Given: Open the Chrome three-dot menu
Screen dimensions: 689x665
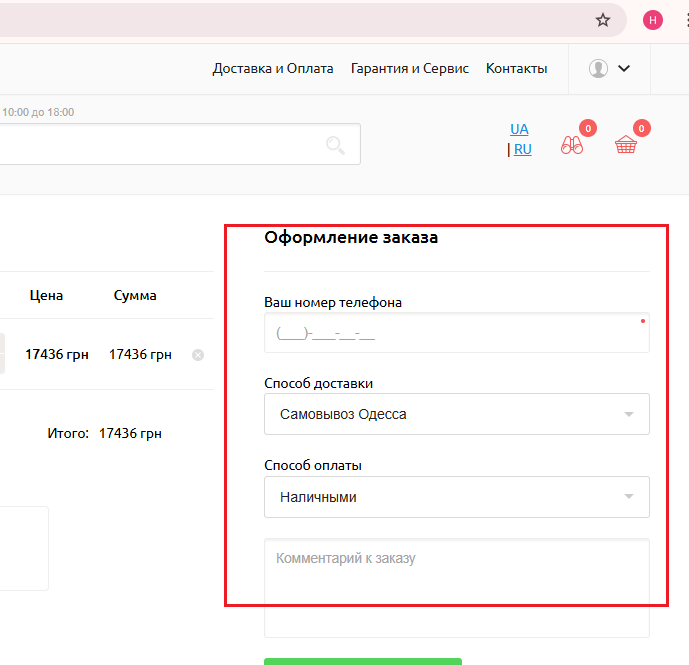Looking at the screenshot, I should pyautogui.click(x=685, y=20).
